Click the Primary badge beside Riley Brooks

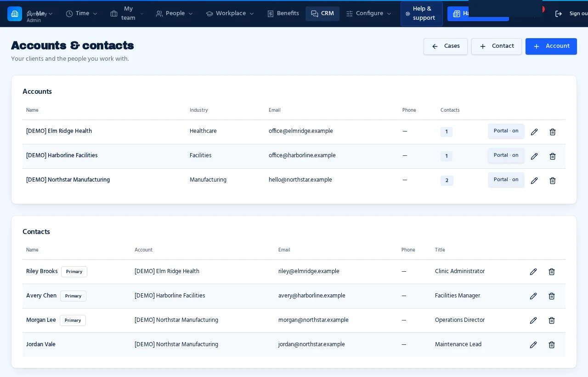pos(74,272)
